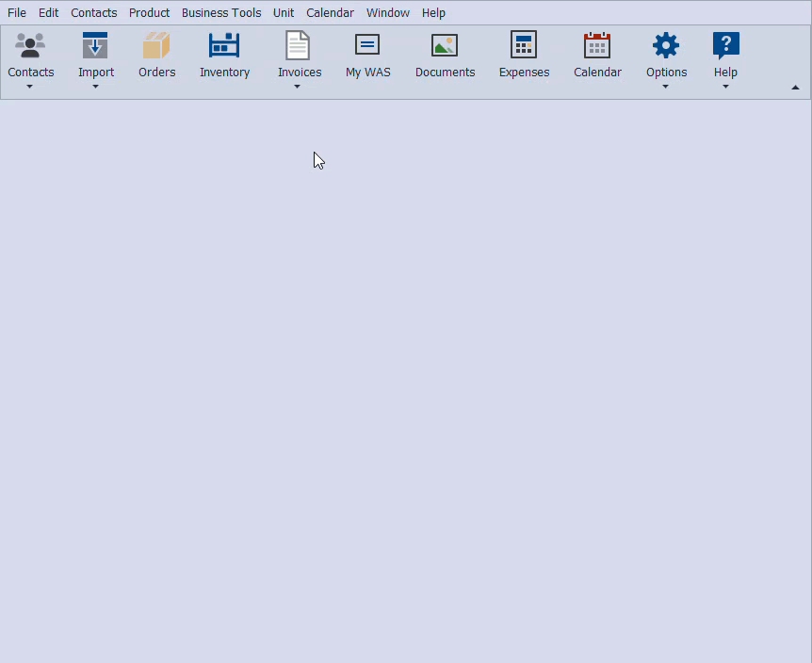Open the Window menu
The width and height of the screenshot is (812, 663).
coord(388,13)
